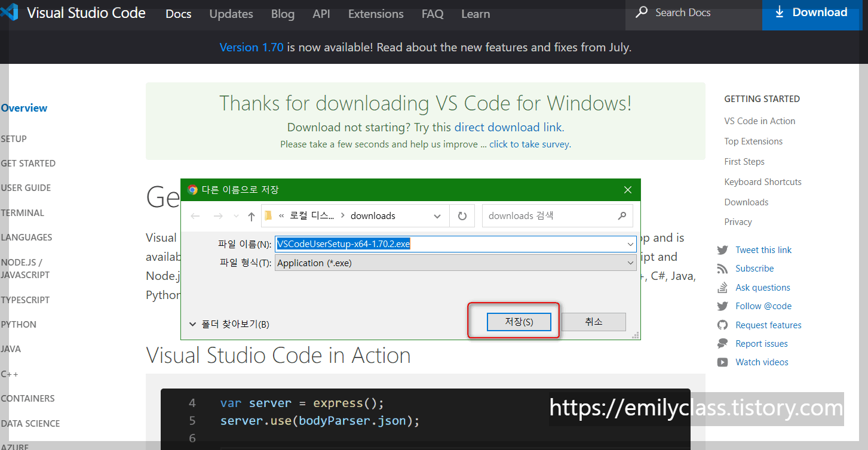
Task: Open the FAQ menu item
Action: 433,14
